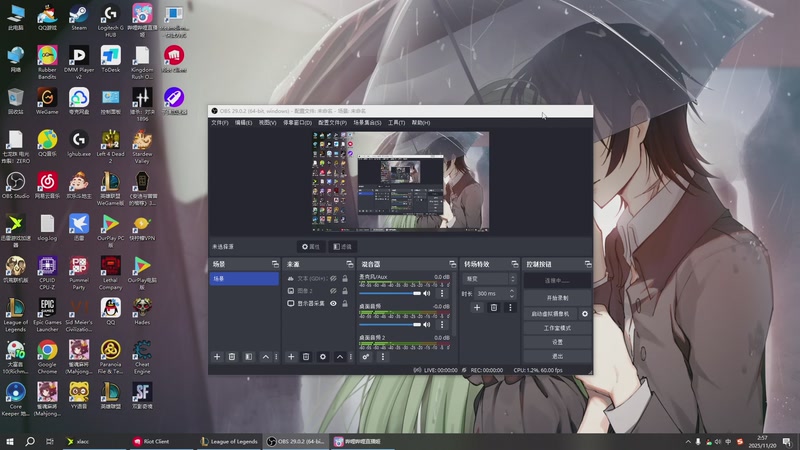The image size is (800, 450).
Task: Click the Start Recording button
Action: 557,298
